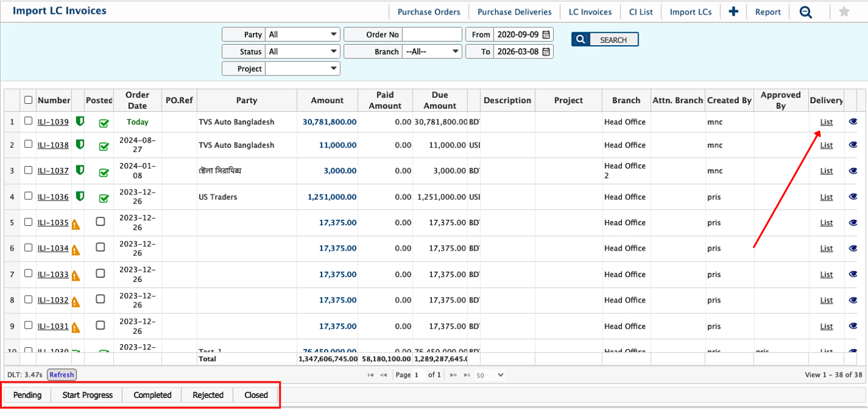Click the eye icon for ILI-1039 row
The height and width of the screenshot is (416, 868).
[853, 121]
